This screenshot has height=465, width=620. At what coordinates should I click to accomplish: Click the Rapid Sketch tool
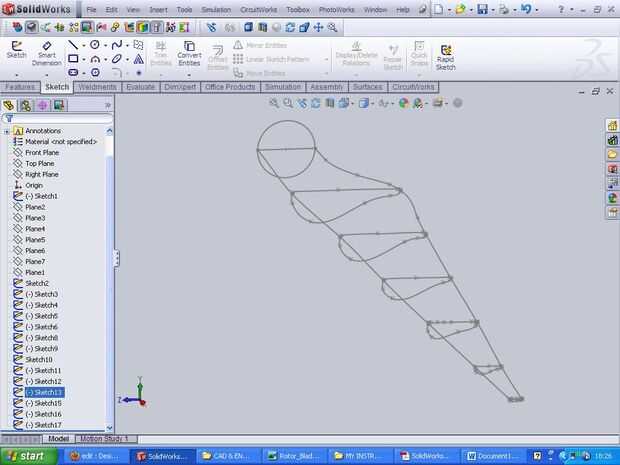click(446, 57)
